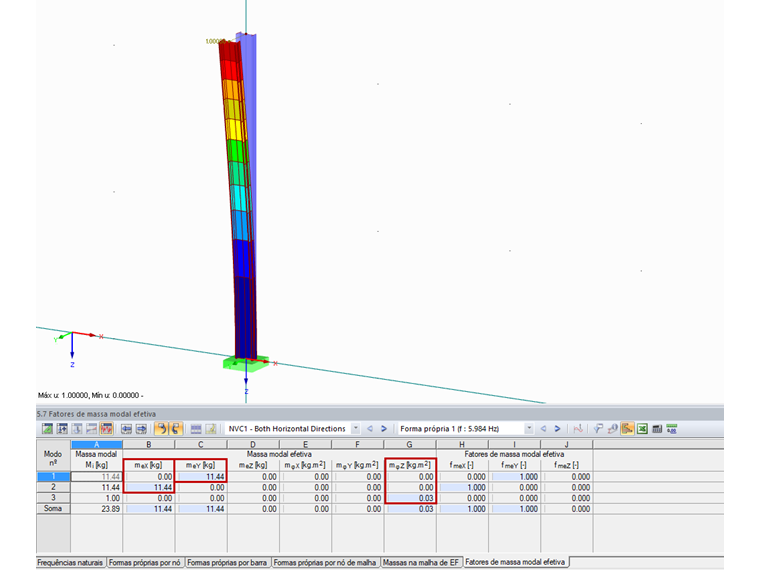Select mode row 3 header
Viewport: 760px width, 570px height.
point(53,498)
